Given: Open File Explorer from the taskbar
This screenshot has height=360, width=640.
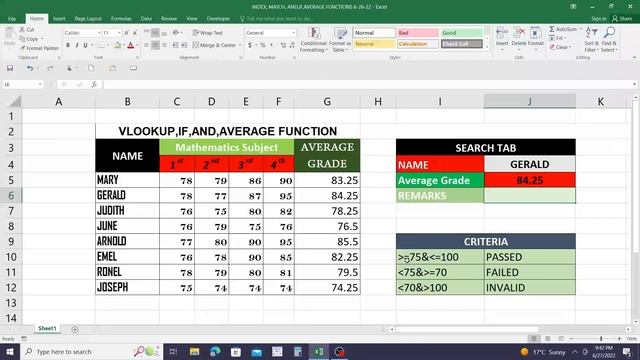Looking at the screenshot, I should tap(195, 351).
